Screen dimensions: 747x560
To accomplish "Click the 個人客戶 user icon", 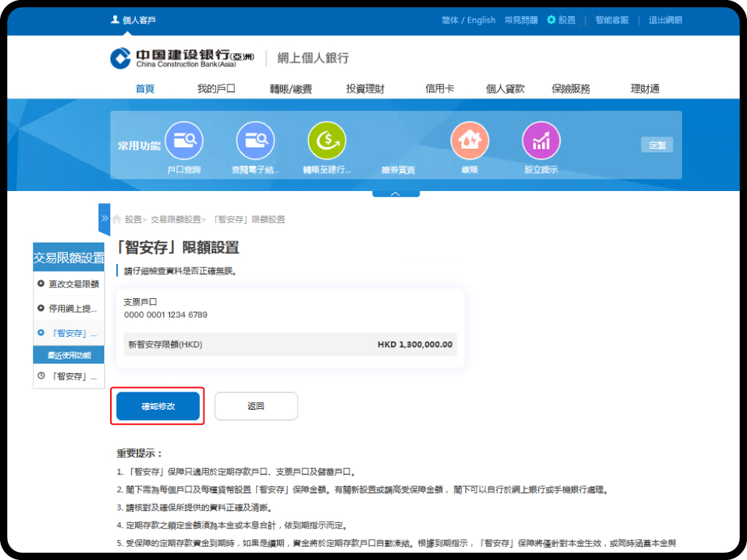I will [115, 20].
